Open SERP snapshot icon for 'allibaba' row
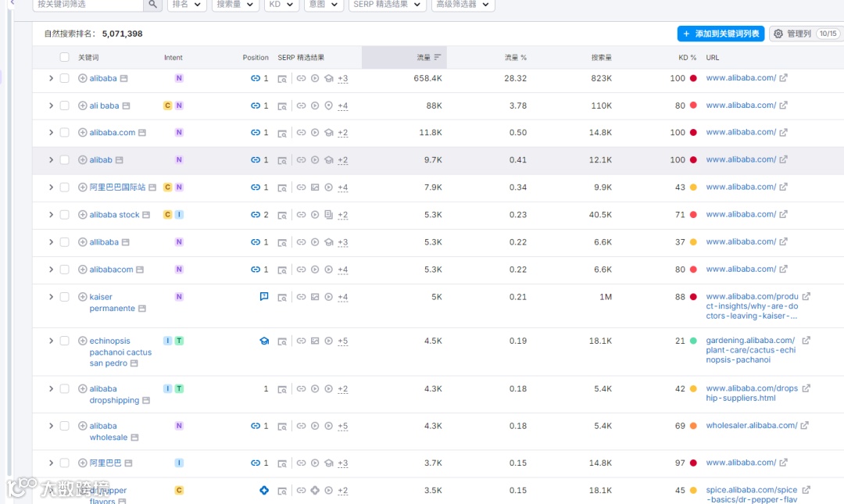The image size is (844, 504). click(x=282, y=242)
